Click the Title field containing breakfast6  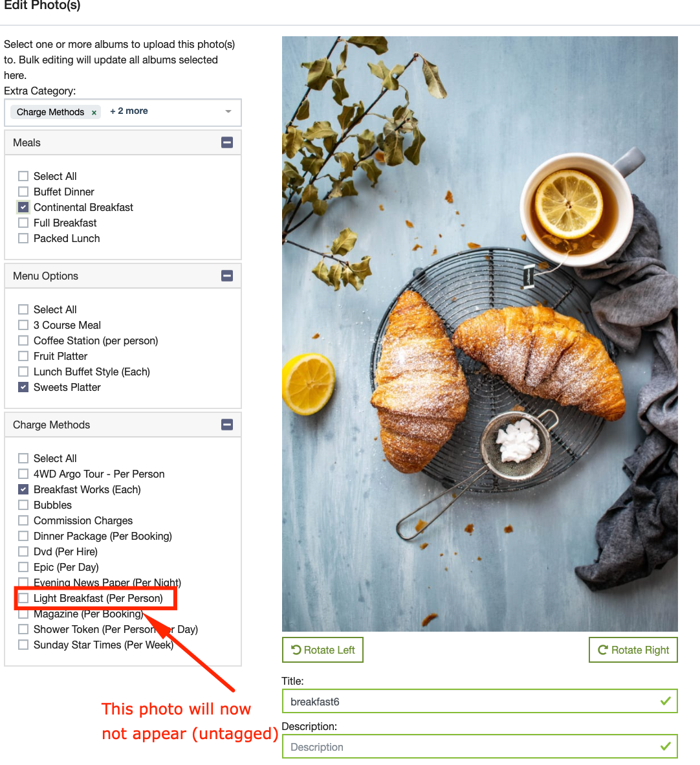pos(480,702)
